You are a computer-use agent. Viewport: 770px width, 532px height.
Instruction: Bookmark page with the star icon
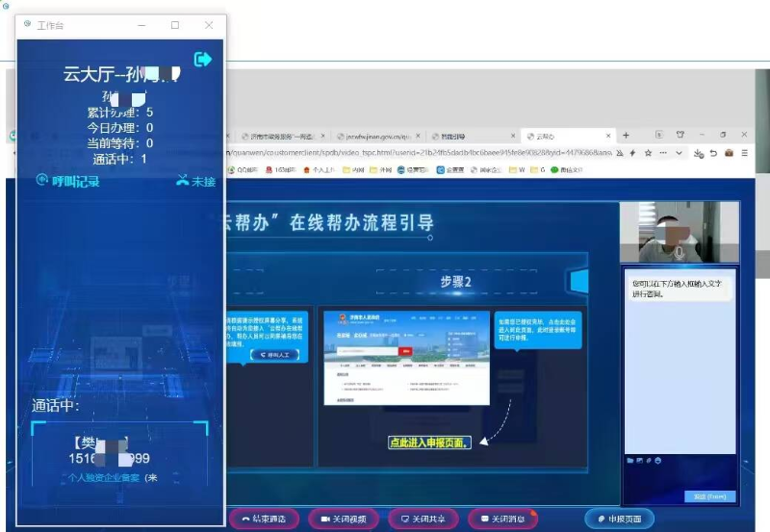point(648,152)
